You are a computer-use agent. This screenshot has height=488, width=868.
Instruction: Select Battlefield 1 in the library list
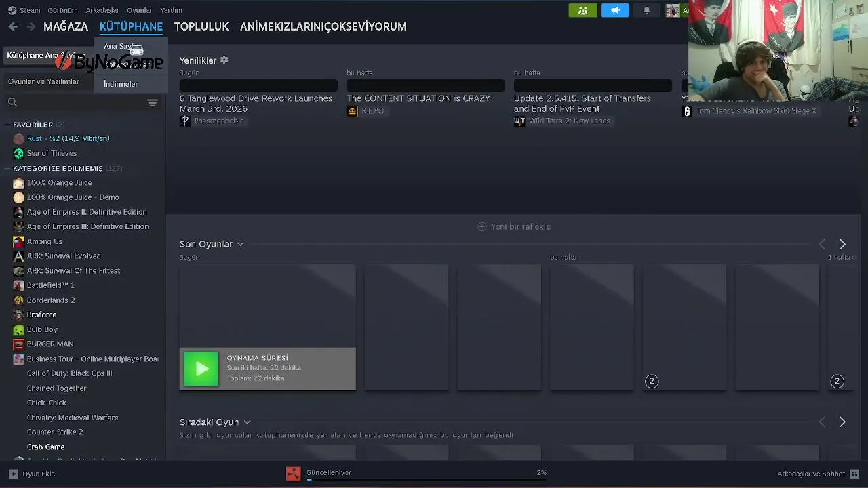point(51,285)
